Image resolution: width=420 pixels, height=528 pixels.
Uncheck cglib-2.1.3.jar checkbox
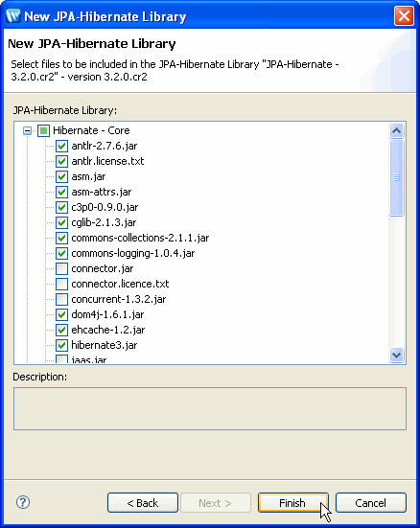(61, 222)
